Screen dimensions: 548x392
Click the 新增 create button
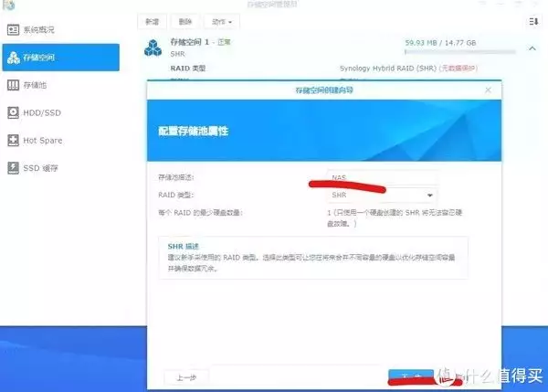[x=152, y=22]
